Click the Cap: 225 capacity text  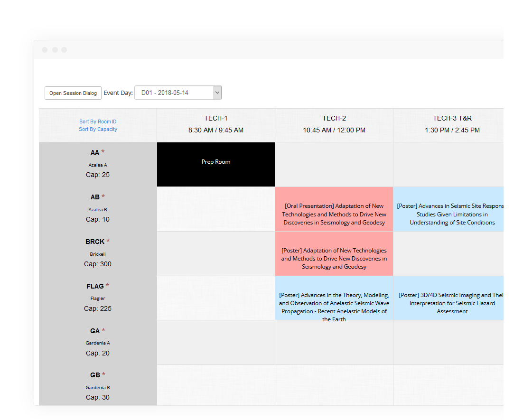click(98, 308)
